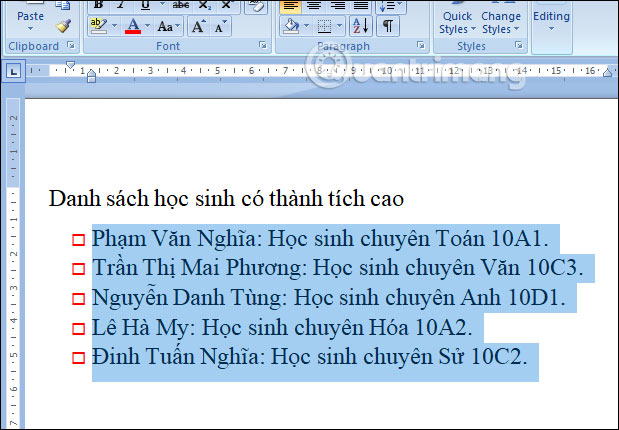Click the line "Đinh Tuấn Nghĩa"

click(310, 357)
